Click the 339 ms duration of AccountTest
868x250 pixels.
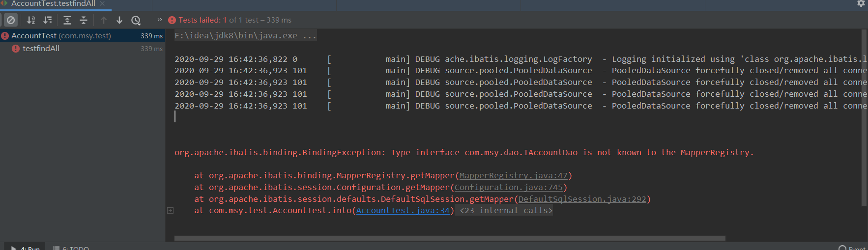[151, 36]
